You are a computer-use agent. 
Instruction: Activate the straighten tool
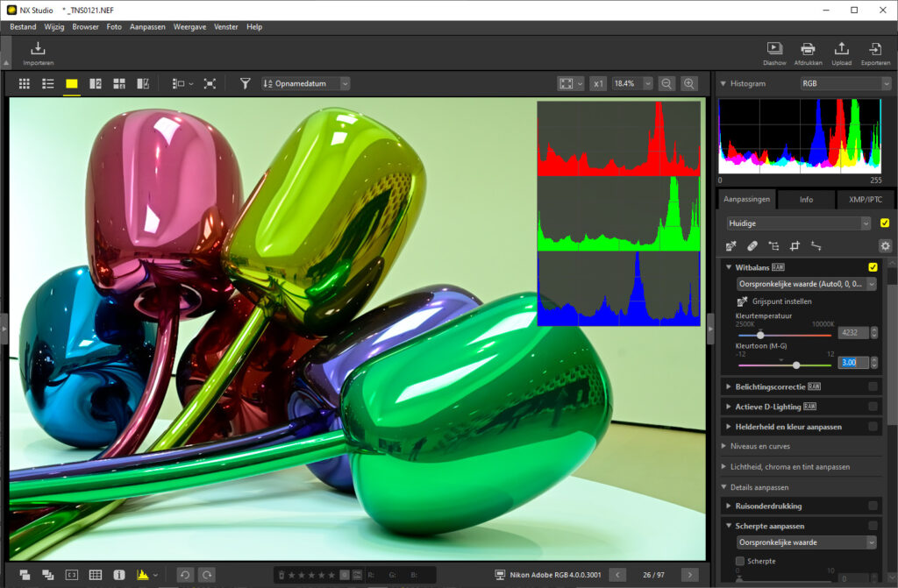coord(816,246)
